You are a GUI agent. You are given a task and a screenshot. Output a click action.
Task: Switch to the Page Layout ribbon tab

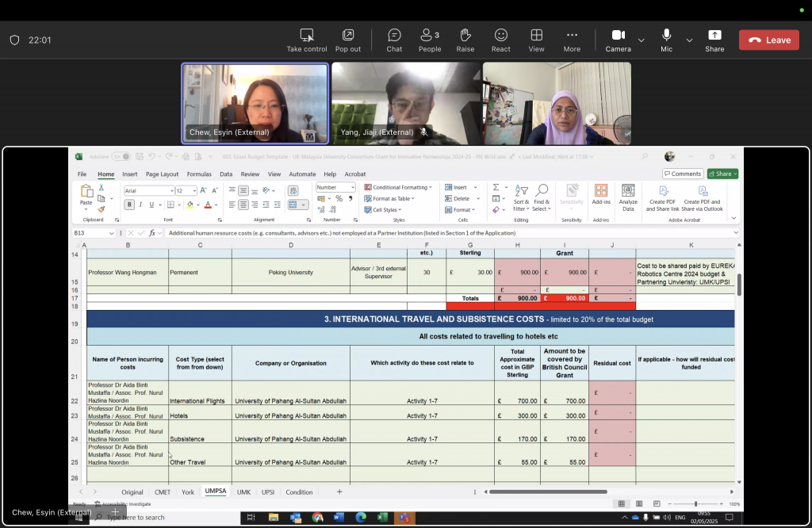click(x=162, y=174)
